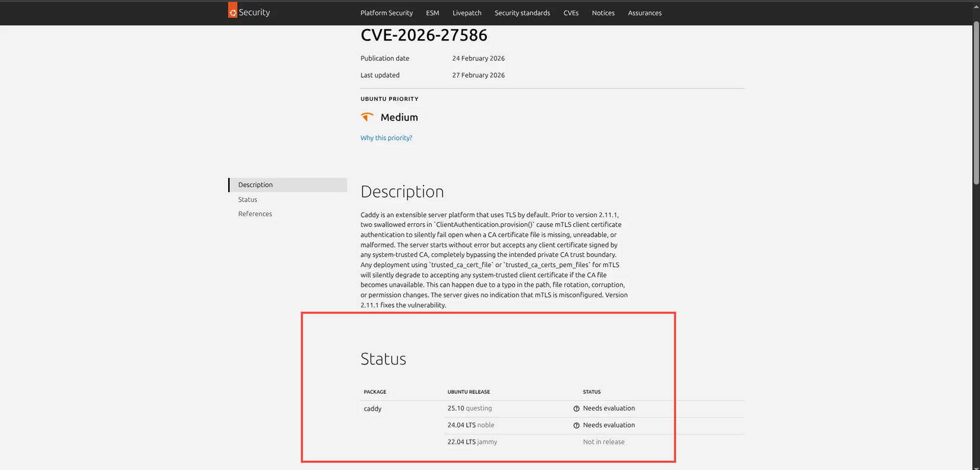This screenshot has height=470, width=980.
Task: Jump to Status in side navigation
Action: (248, 199)
